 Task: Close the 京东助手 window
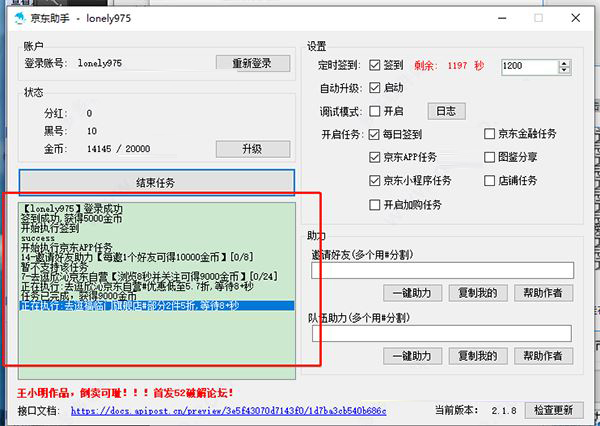click(576, 18)
